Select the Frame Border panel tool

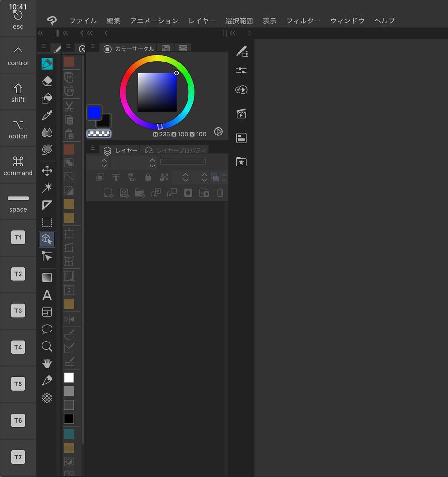coord(47,312)
